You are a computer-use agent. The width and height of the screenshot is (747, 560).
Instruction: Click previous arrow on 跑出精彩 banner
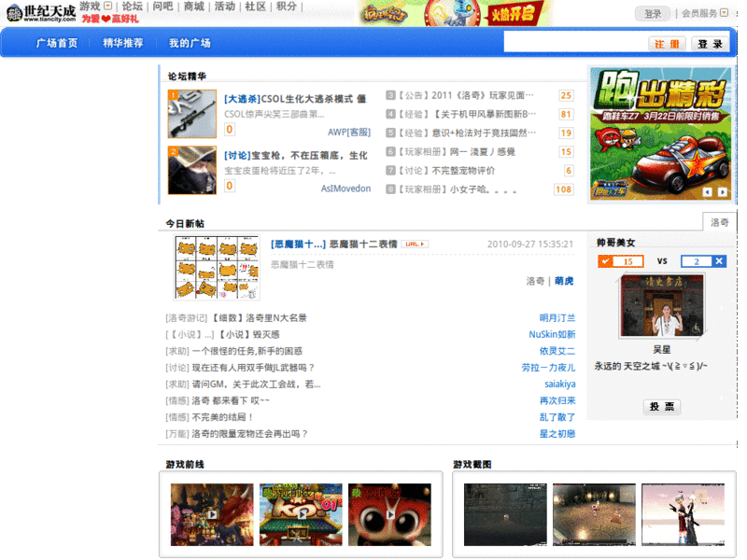coord(708,192)
